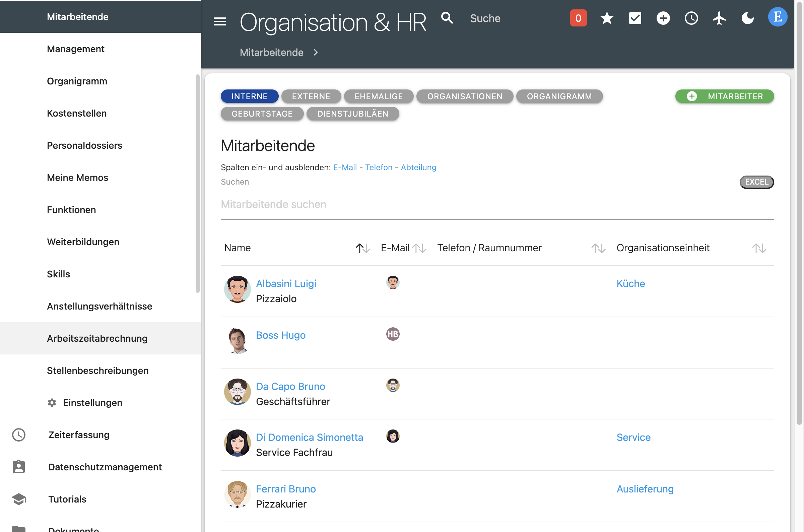Open Ferrari Bruno employee link
This screenshot has width=804, height=532.
click(285, 489)
